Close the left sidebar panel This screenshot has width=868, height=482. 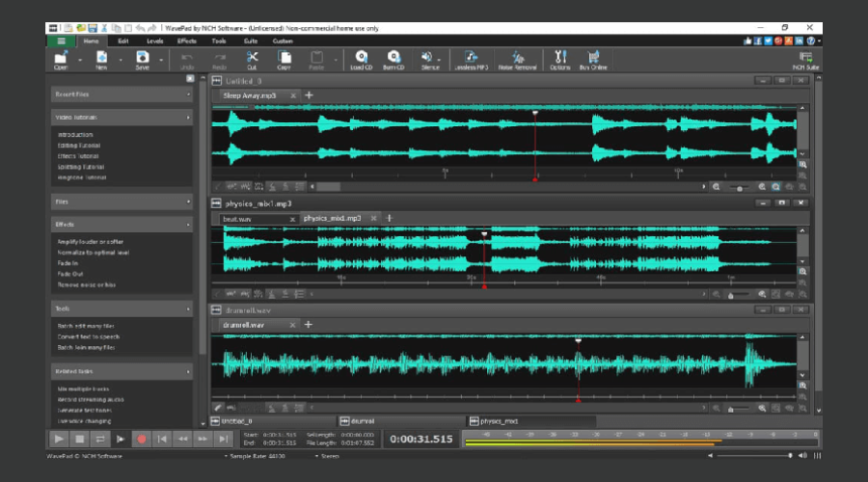(190, 79)
